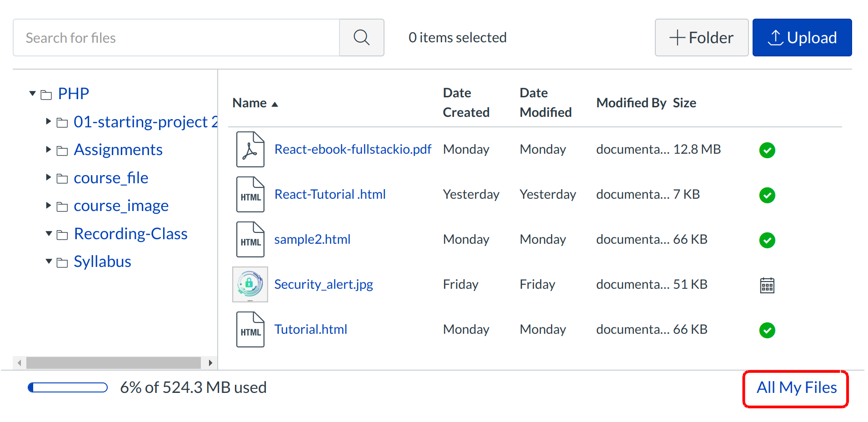Click the HTML file icon for Tutorial.html

click(x=250, y=330)
